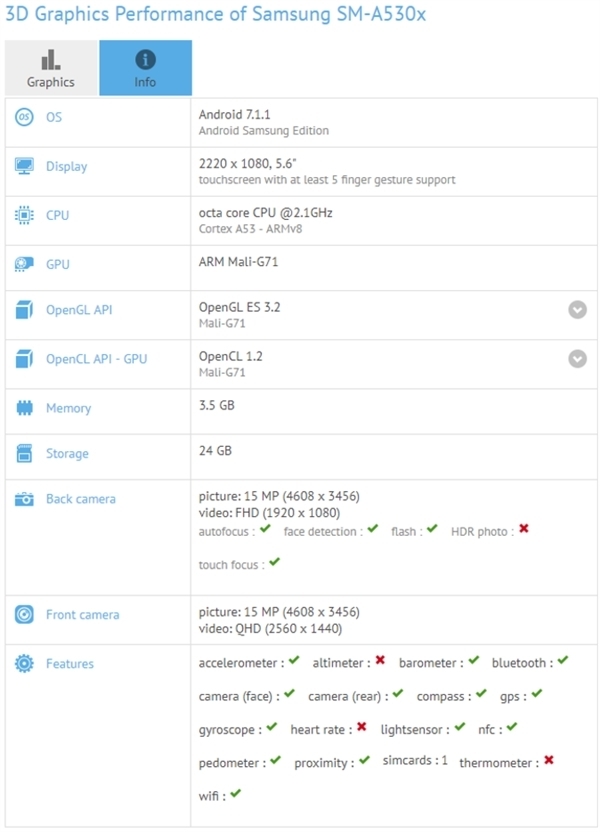The height and width of the screenshot is (832, 600).
Task: Click the CPU chip icon
Action: click(22, 215)
